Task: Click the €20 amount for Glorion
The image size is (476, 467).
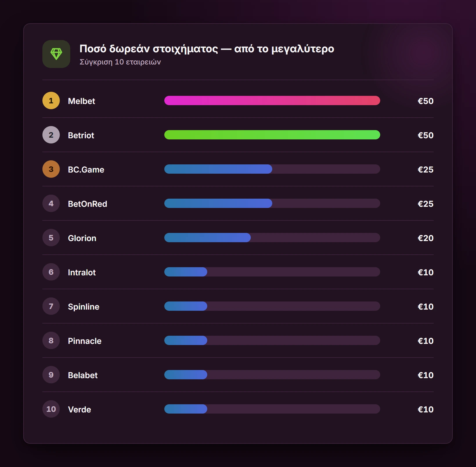Action: (x=425, y=238)
